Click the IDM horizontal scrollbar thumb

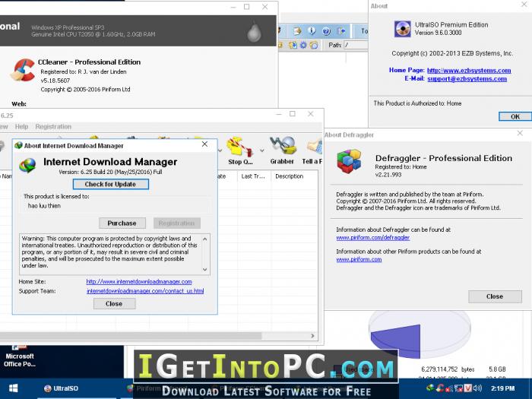tap(131, 336)
